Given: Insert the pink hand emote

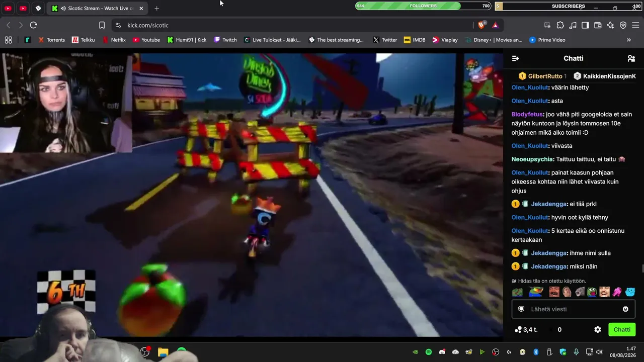Looking at the screenshot, I should [x=617, y=292].
